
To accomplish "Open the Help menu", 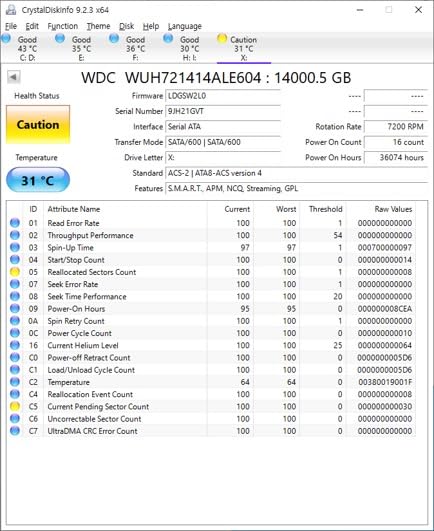I will [x=151, y=26].
